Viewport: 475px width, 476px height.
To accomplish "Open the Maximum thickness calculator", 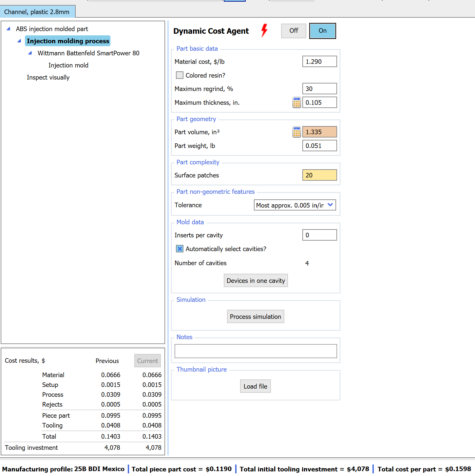I will click(296, 102).
